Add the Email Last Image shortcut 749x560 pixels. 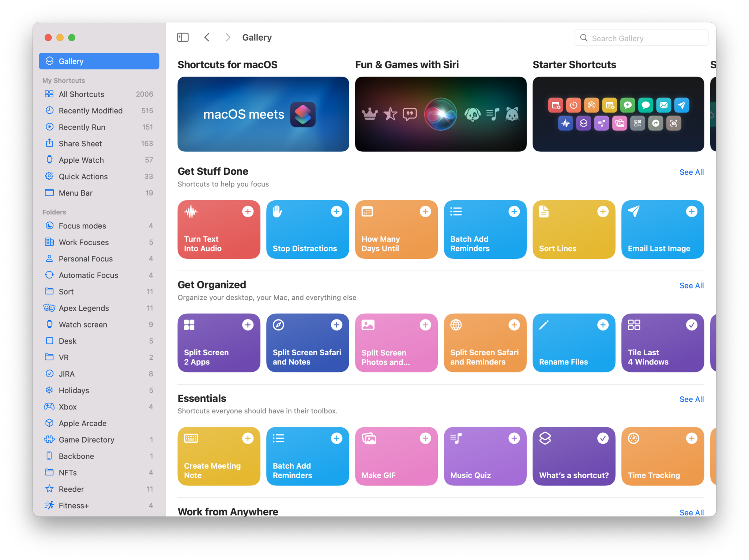[692, 211]
